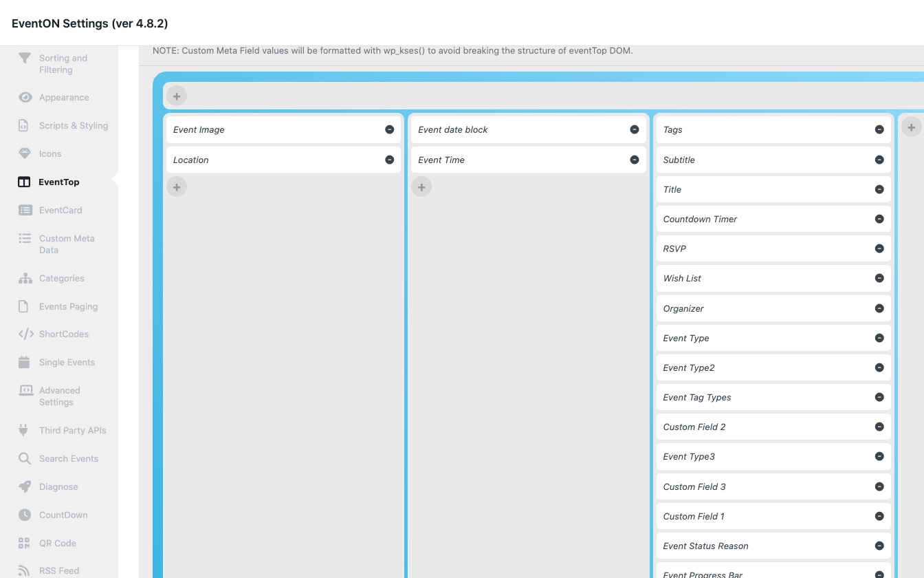Open Advanced Settings tab
The width and height of the screenshot is (924, 578).
pos(59,396)
